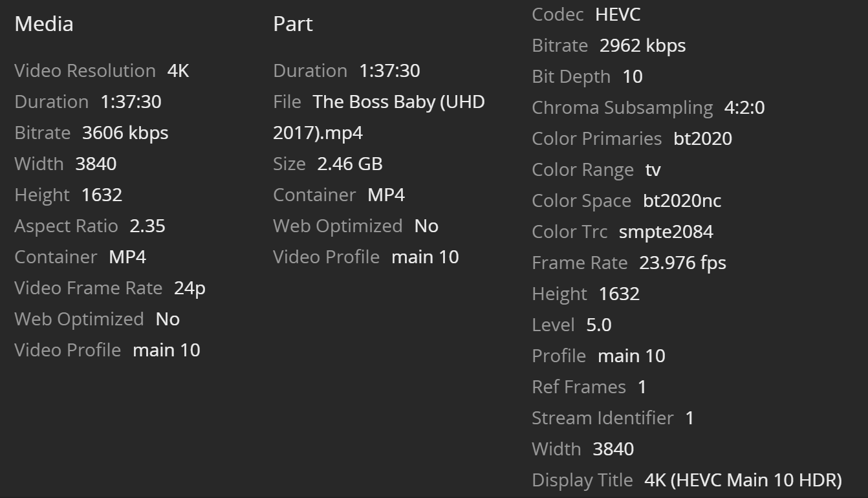Click the Codec HEVC value
This screenshot has height=498, width=868.
[618, 14]
